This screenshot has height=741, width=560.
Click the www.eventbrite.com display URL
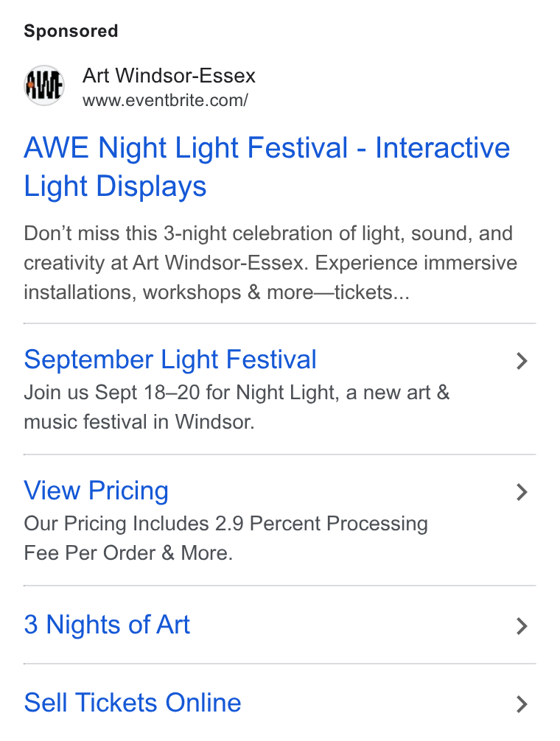click(x=165, y=101)
